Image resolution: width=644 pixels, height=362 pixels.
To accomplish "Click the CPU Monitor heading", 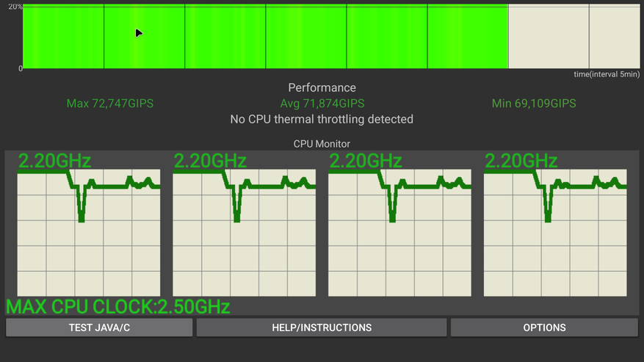I will click(322, 144).
